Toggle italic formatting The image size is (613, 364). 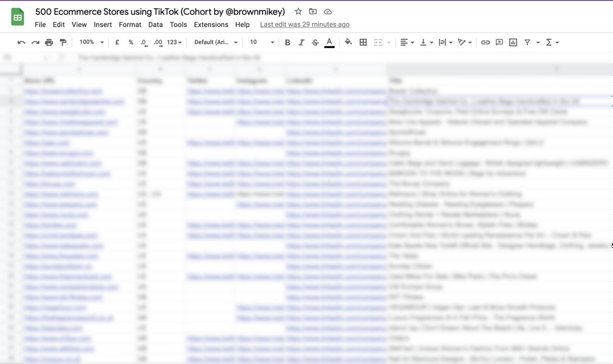[301, 42]
